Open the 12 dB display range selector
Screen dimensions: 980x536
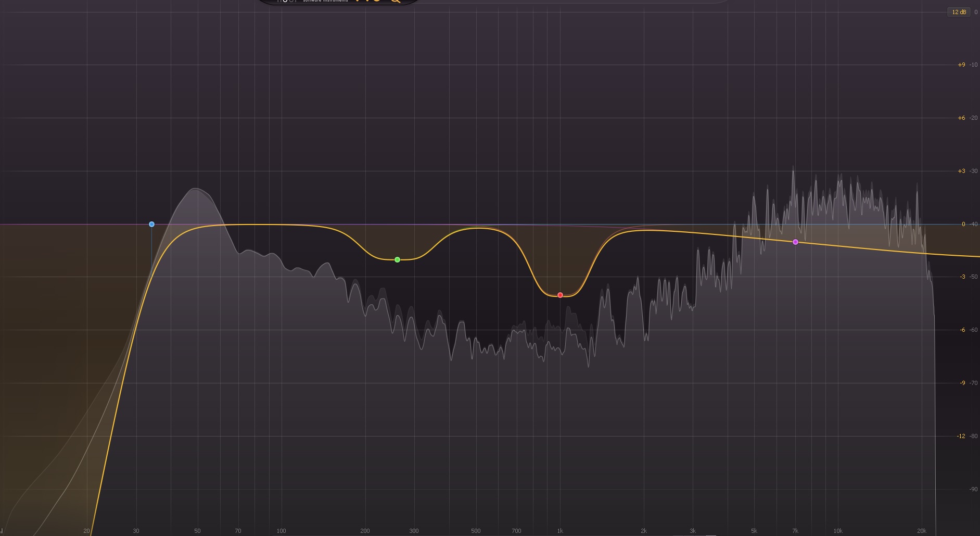pyautogui.click(x=959, y=11)
